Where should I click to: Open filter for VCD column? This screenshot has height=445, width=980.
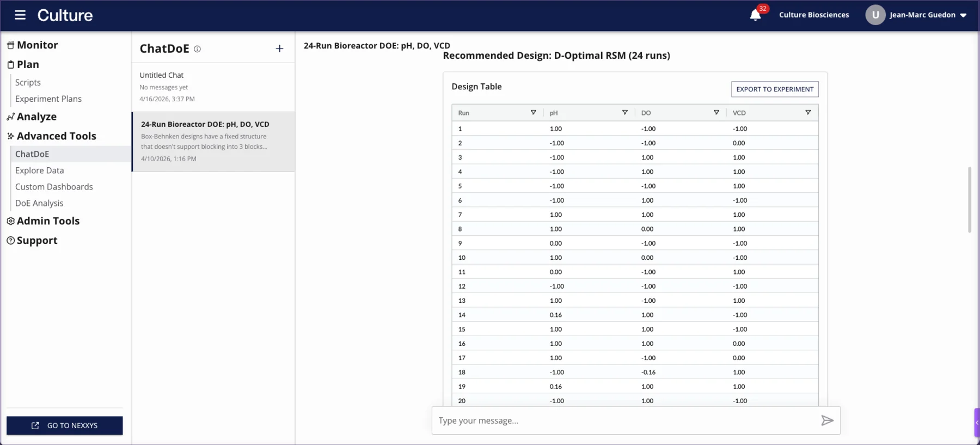point(807,113)
